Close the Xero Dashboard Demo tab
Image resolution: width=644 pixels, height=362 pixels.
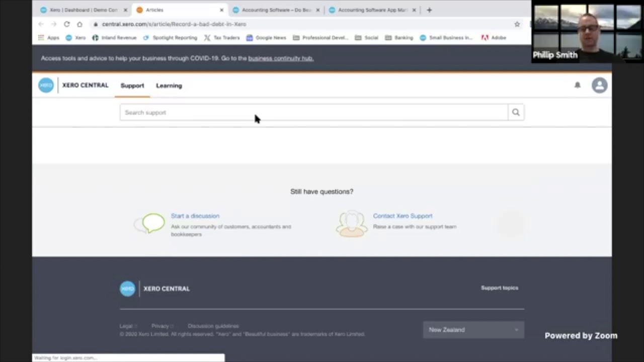pyautogui.click(x=125, y=10)
